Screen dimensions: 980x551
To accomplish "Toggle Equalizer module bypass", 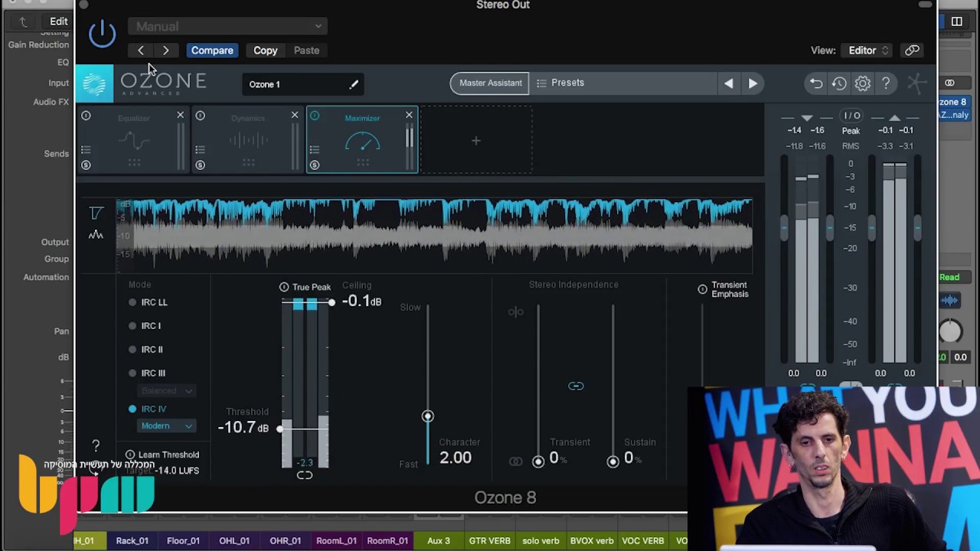I will pos(86,116).
